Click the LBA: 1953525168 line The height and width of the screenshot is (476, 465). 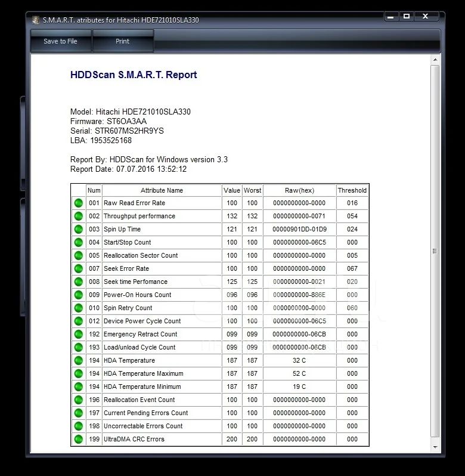coord(101,140)
